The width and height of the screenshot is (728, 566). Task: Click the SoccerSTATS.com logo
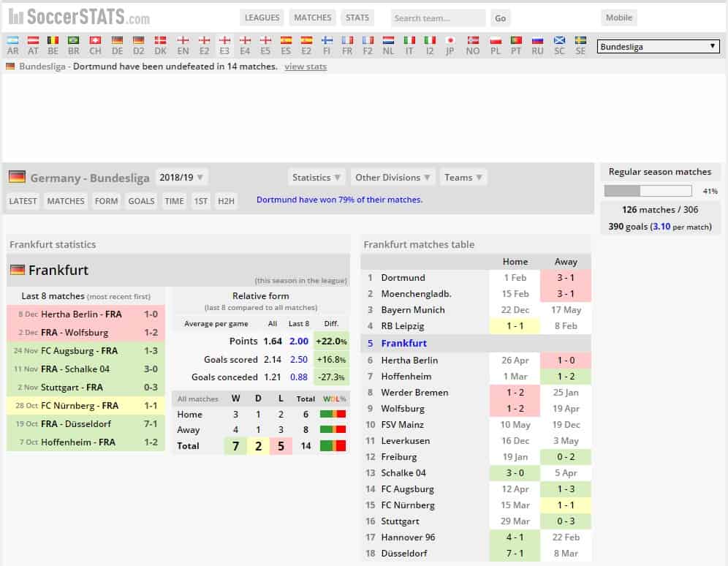79,17
